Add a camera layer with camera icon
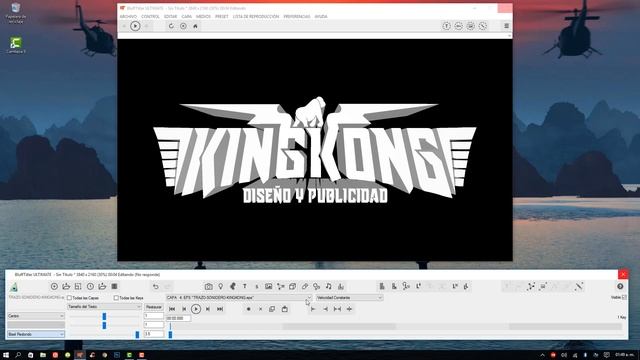This screenshot has width=640, height=360. (x=209, y=287)
